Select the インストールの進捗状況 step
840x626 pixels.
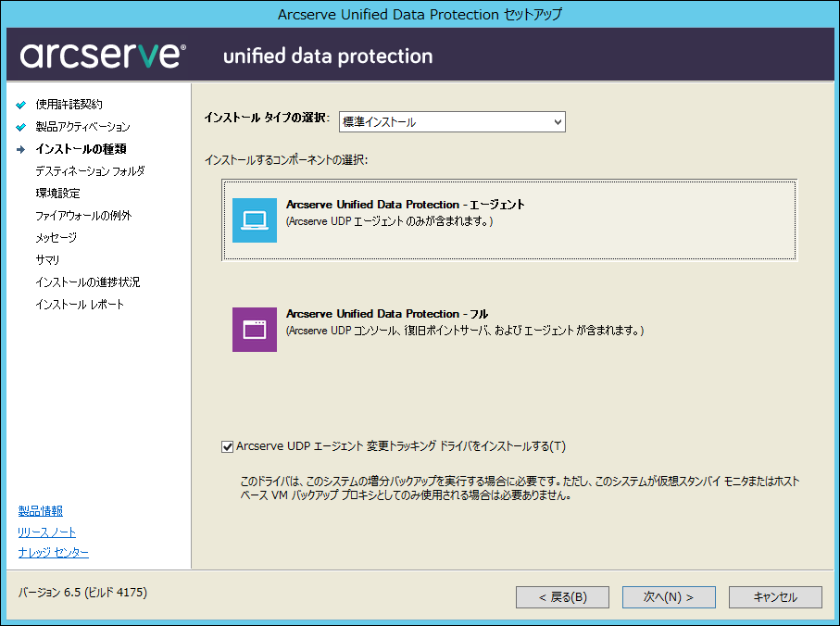pyautogui.click(x=88, y=282)
